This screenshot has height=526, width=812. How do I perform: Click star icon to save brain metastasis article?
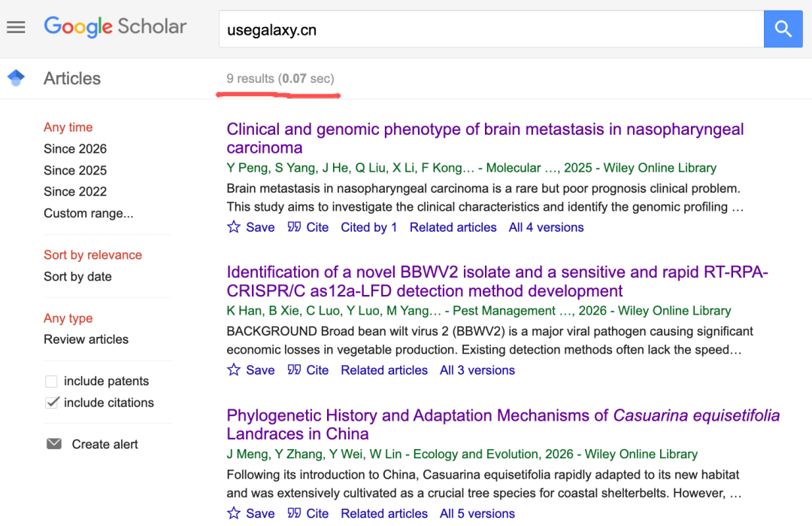(234, 227)
